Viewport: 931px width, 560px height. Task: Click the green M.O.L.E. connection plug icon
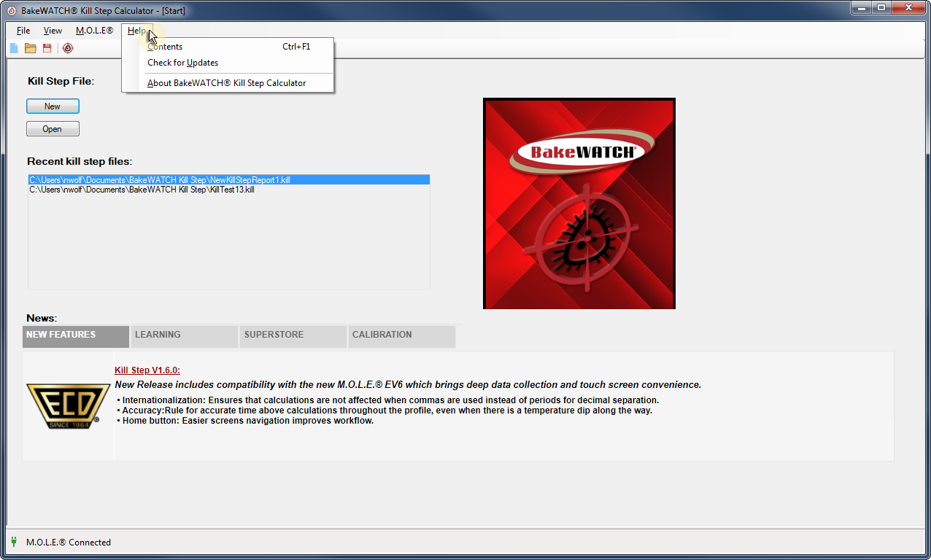14,542
